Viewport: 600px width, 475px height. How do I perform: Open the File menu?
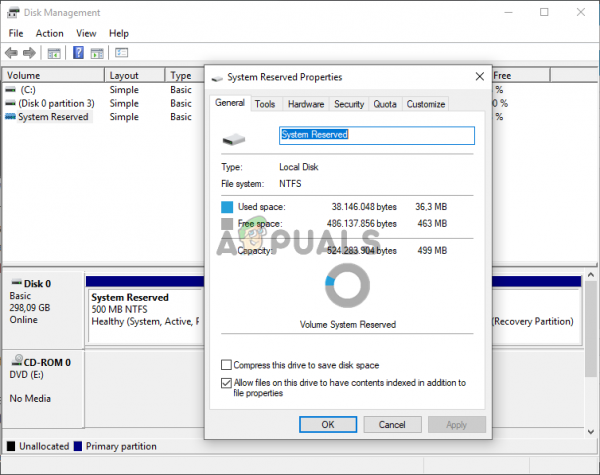coord(16,33)
